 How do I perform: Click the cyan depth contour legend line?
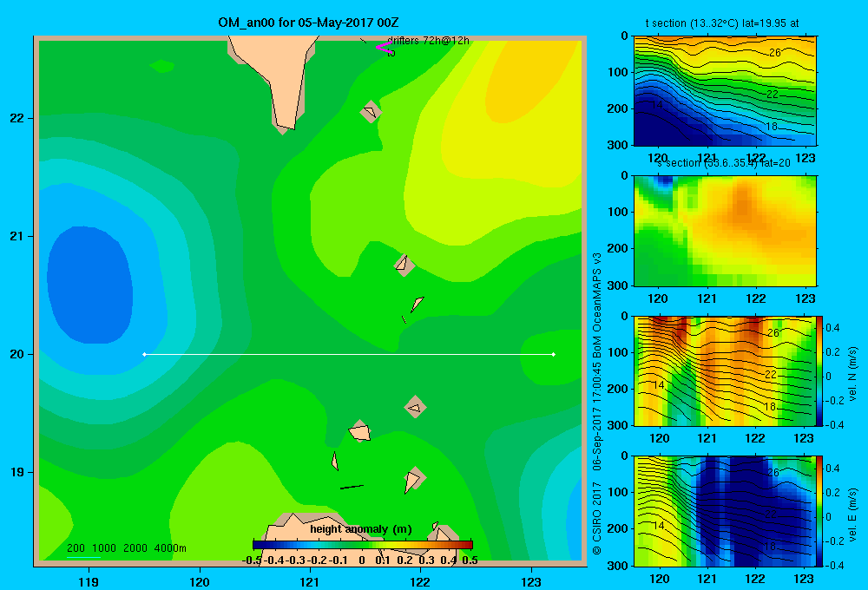(83, 557)
